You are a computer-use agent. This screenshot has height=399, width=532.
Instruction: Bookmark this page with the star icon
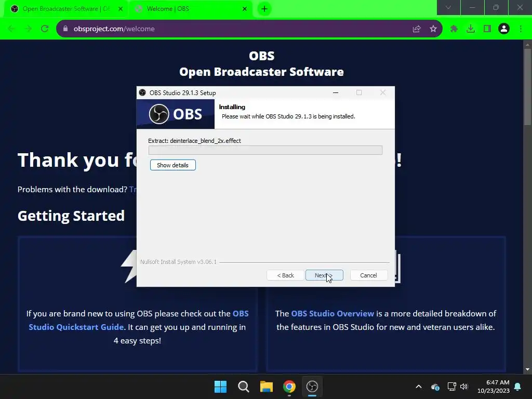click(433, 29)
